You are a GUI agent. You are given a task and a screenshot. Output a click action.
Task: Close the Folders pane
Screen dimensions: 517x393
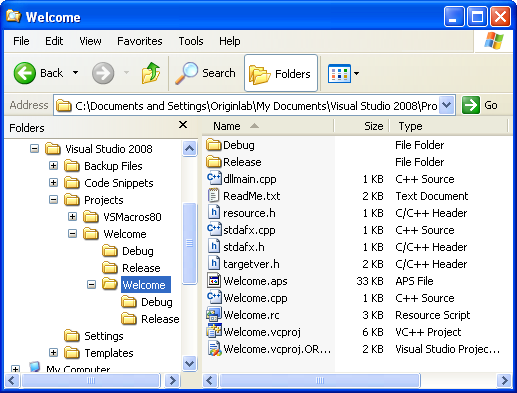tap(183, 125)
